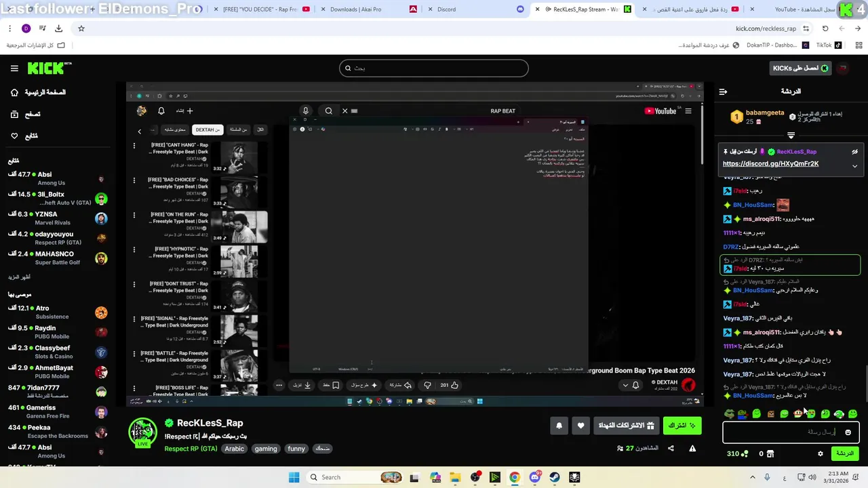Screen dimensions: 868x488
Task: Click the report warning triangle icon
Action: [692, 448]
